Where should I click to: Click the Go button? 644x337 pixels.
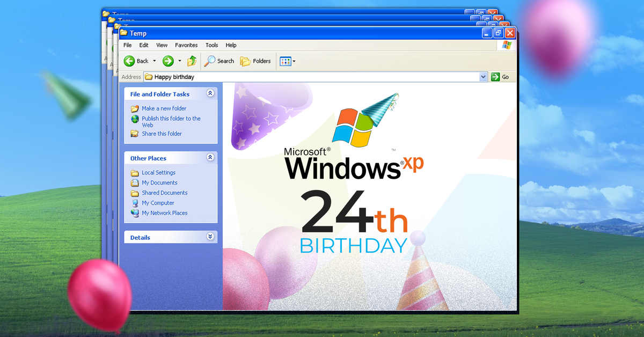[x=500, y=77]
